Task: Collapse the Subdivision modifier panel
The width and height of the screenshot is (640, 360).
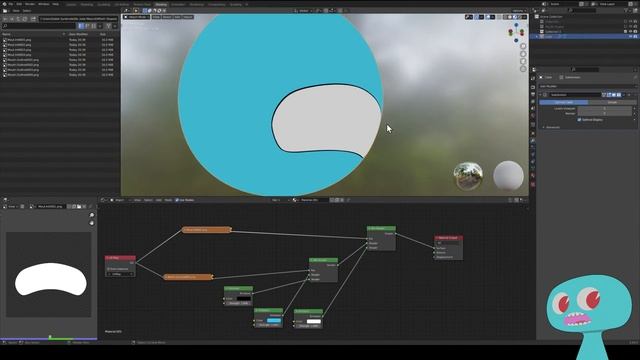Action: pyautogui.click(x=541, y=95)
